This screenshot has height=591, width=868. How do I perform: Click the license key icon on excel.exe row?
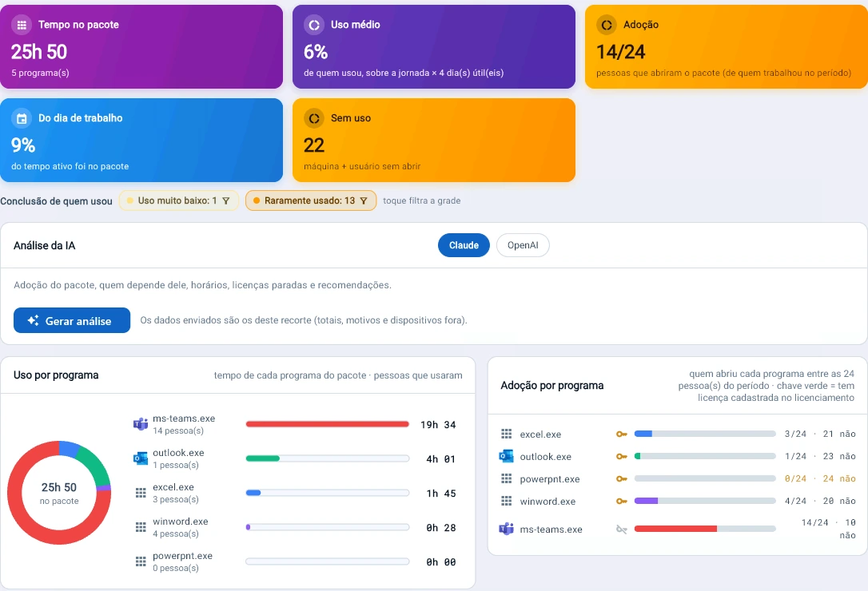pyautogui.click(x=622, y=434)
